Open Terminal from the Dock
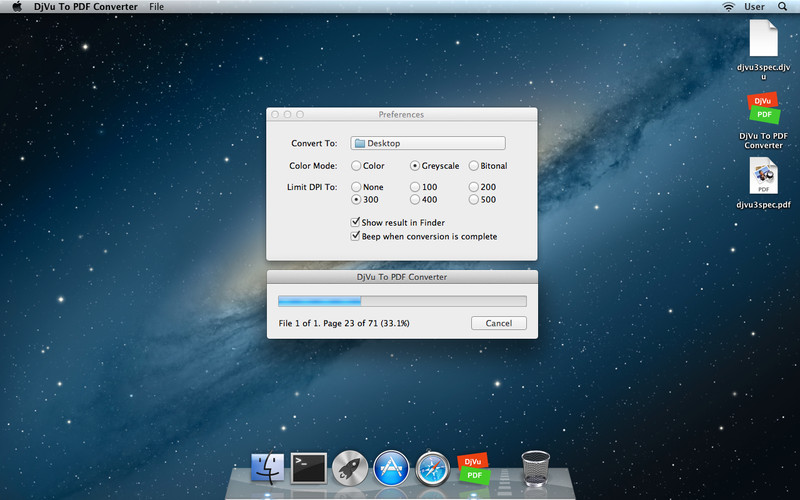Screen dimensions: 800x500 click(309, 468)
